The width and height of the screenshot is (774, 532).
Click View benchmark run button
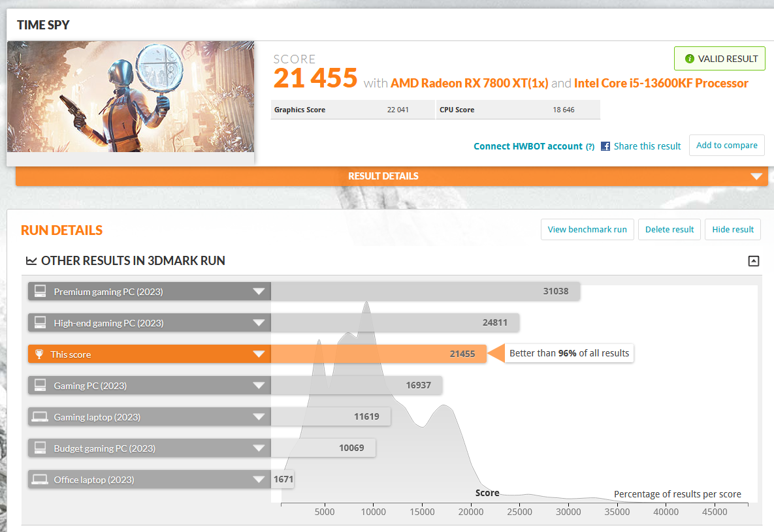587,230
